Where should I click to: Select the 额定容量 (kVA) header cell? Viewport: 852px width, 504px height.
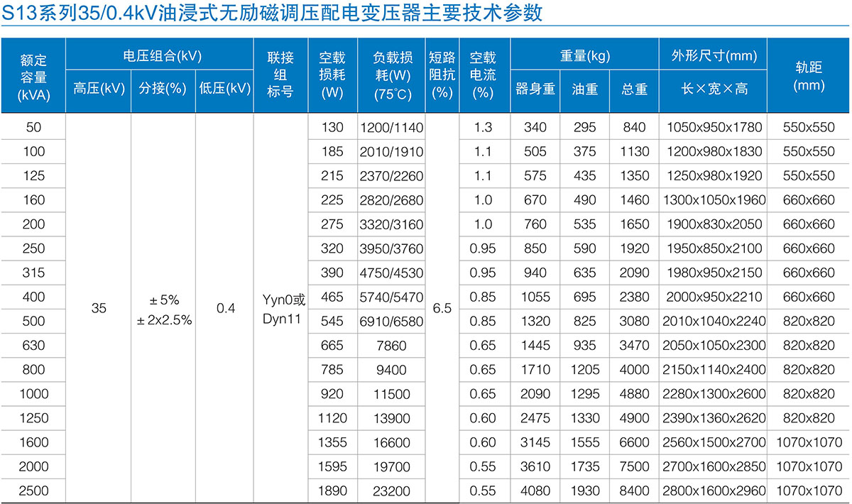(33, 76)
